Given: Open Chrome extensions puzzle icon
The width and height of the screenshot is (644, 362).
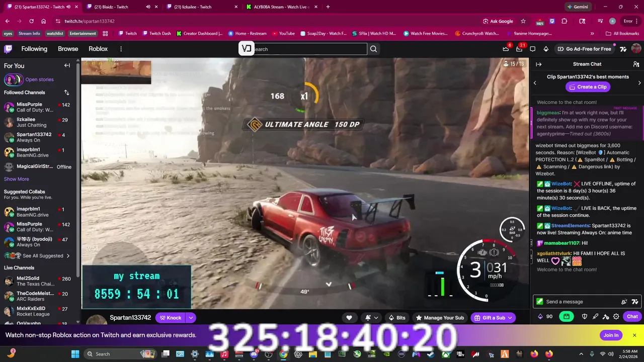Looking at the screenshot, I should pos(565,21).
